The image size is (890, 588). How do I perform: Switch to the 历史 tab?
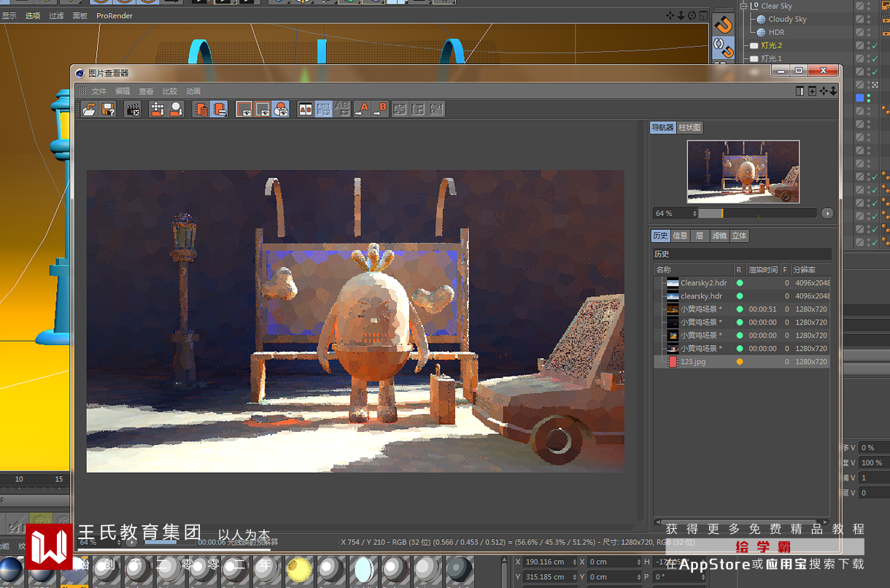click(x=660, y=236)
